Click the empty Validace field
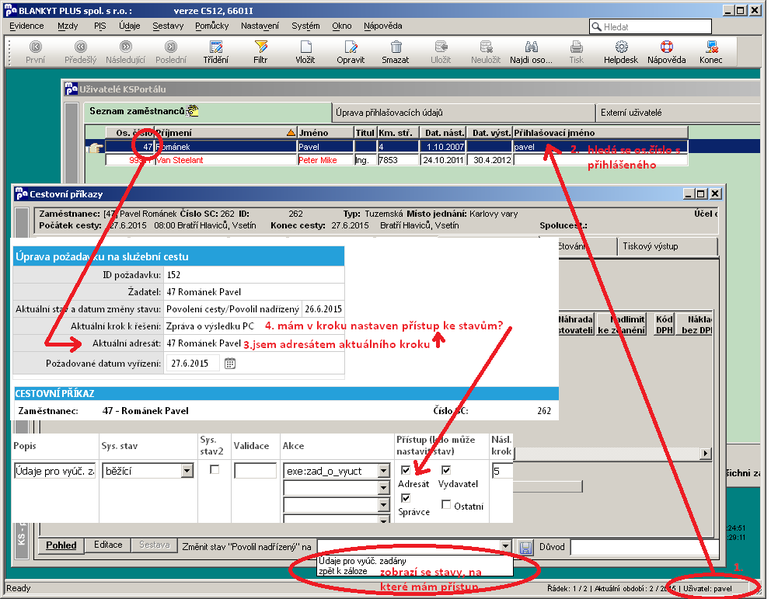 [255, 471]
